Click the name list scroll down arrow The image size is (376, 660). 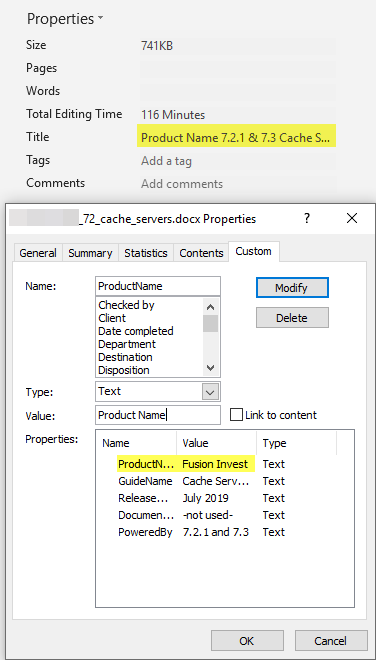(x=211, y=368)
